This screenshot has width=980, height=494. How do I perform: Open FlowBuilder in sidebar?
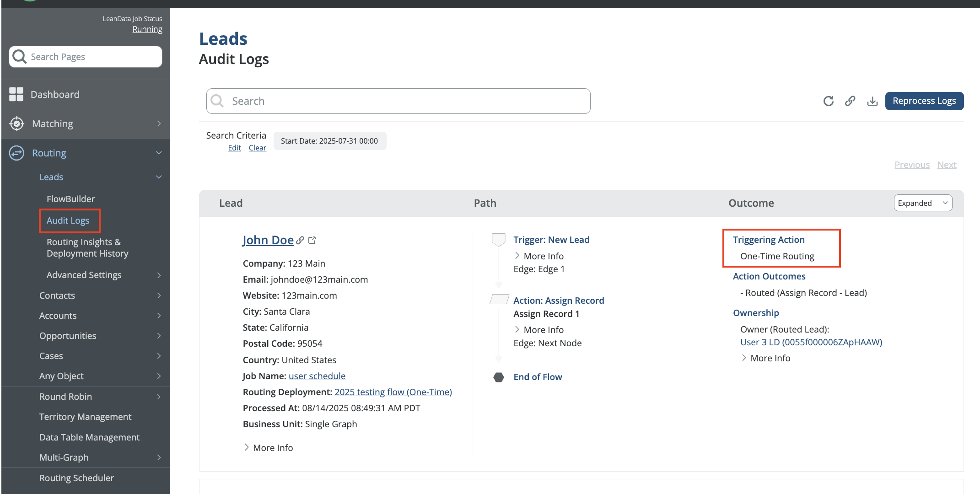tap(70, 199)
